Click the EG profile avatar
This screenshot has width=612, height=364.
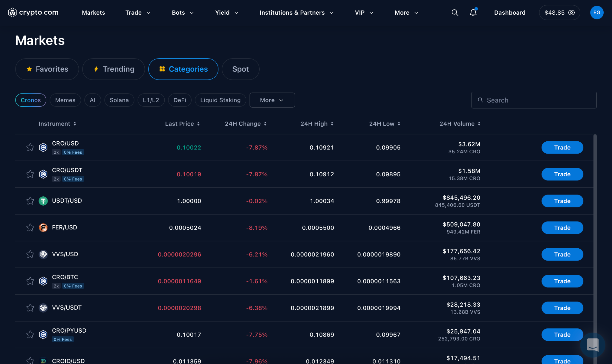(x=596, y=13)
